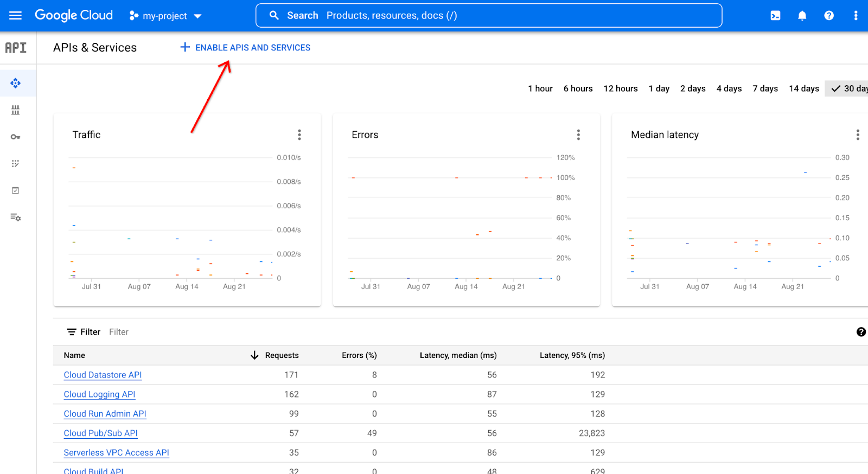Open the Cloud Pub/Sub API link
Viewport: 868px width, 474px height.
pos(100,433)
